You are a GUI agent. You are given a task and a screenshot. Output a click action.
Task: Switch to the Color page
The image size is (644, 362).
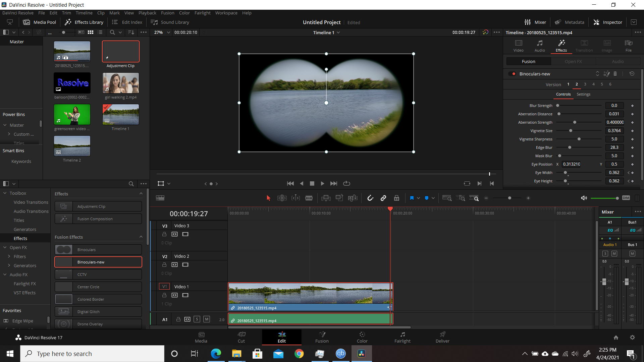[x=362, y=337]
